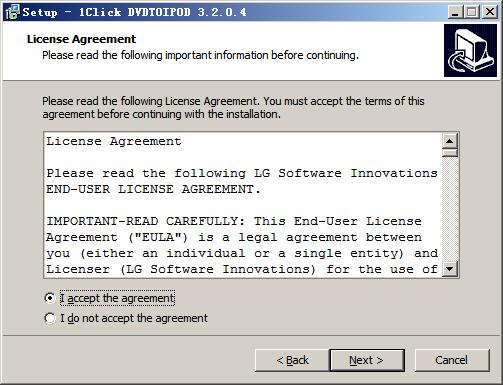Click the "I accept the agreement" label text

pyautogui.click(x=117, y=298)
